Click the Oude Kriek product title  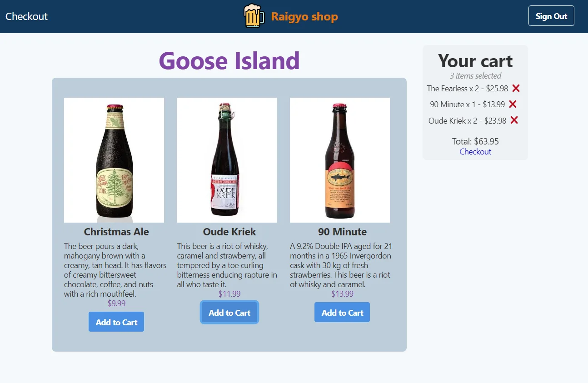click(x=229, y=232)
